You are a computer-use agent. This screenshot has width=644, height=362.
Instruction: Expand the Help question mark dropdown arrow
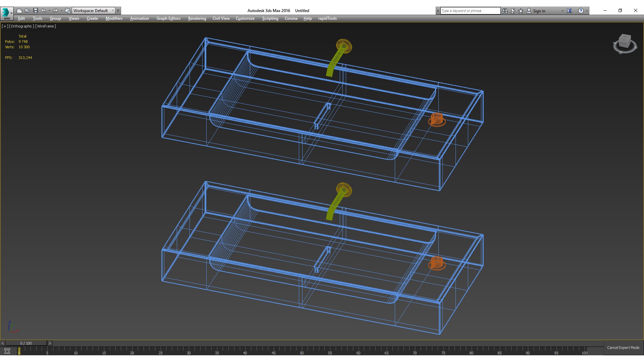[x=587, y=11]
